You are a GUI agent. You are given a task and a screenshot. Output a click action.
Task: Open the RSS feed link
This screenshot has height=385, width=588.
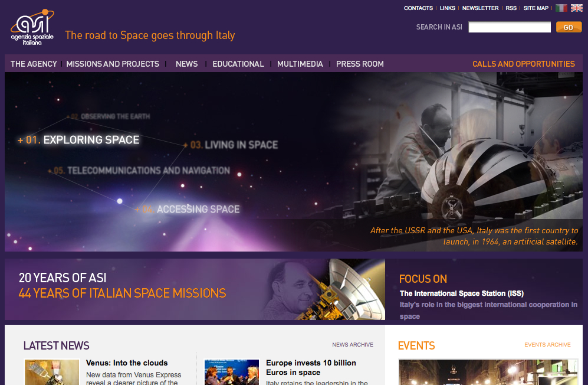pyautogui.click(x=511, y=8)
